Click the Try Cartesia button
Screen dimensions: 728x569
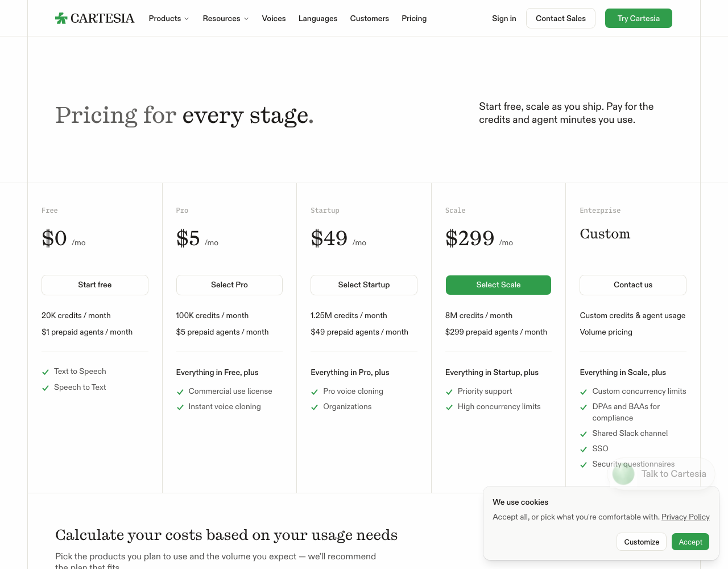pyautogui.click(x=639, y=18)
